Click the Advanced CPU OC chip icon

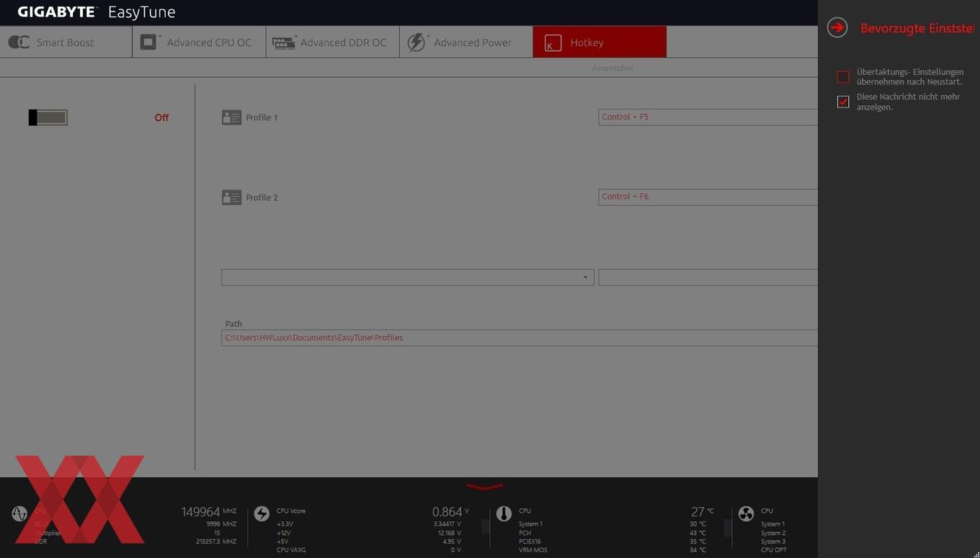(150, 43)
